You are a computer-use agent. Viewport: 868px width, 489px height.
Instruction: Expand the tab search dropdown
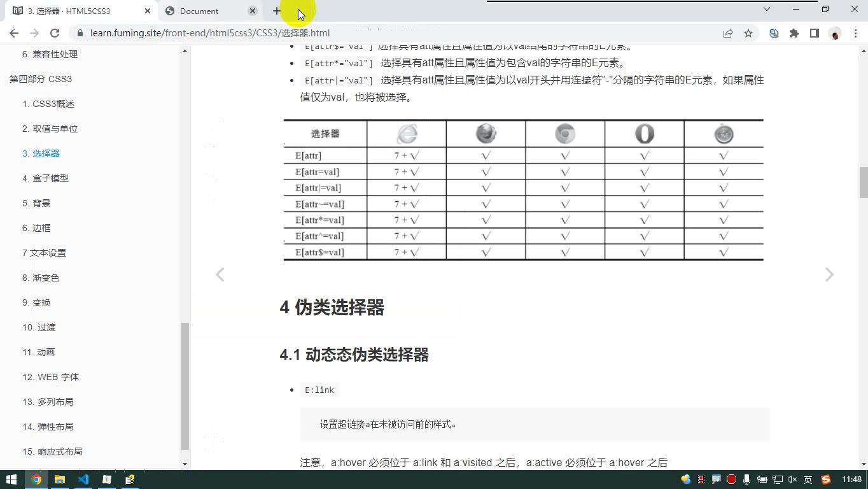click(x=767, y=10)
